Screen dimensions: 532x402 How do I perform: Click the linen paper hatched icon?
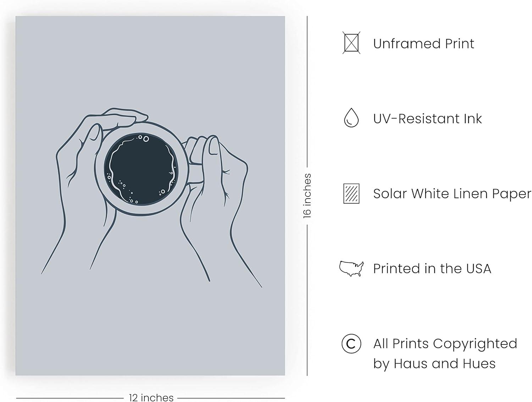[x=351, y=193]
